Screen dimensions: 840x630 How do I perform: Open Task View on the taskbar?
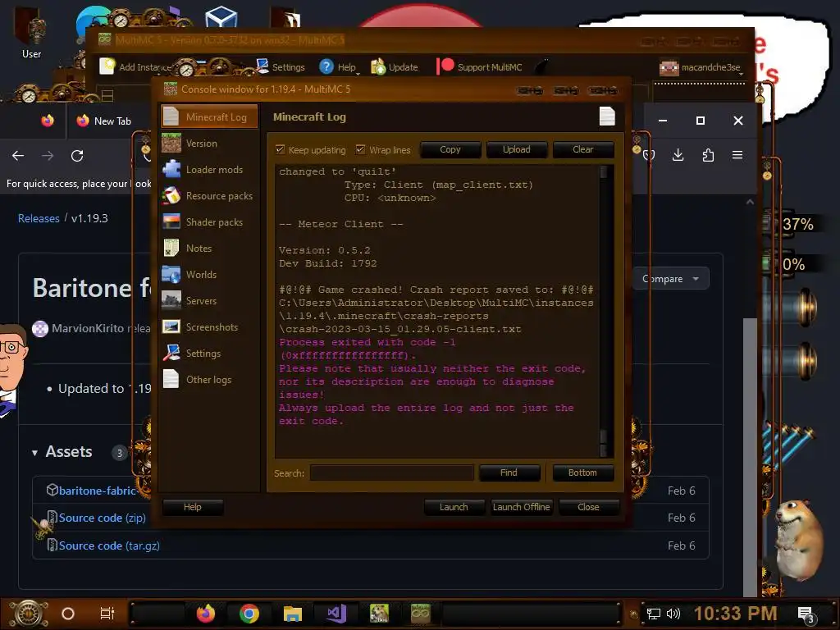[107, 614]
